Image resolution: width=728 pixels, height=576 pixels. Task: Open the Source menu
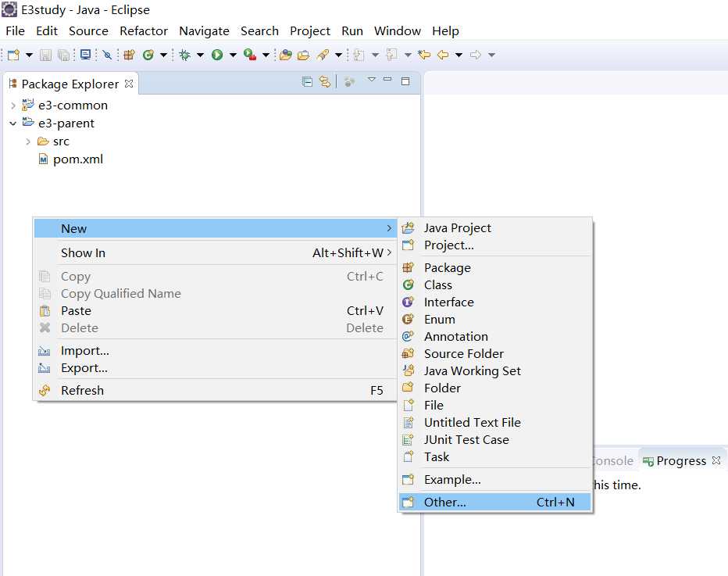[x=89, y=31]
